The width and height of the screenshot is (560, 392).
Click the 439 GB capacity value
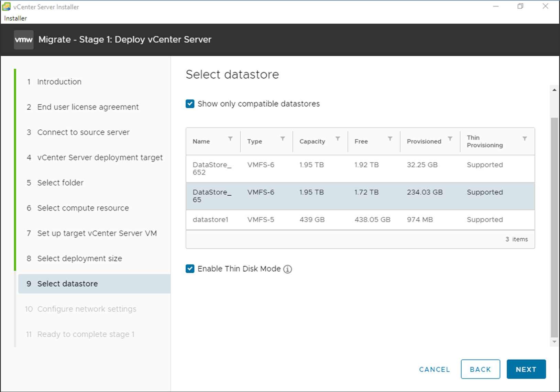312,219
